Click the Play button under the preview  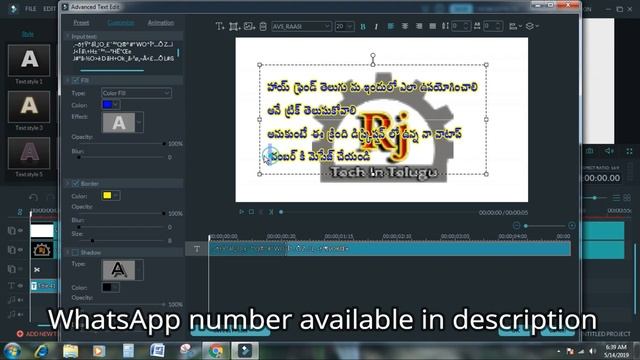click(x=241, y=212)
